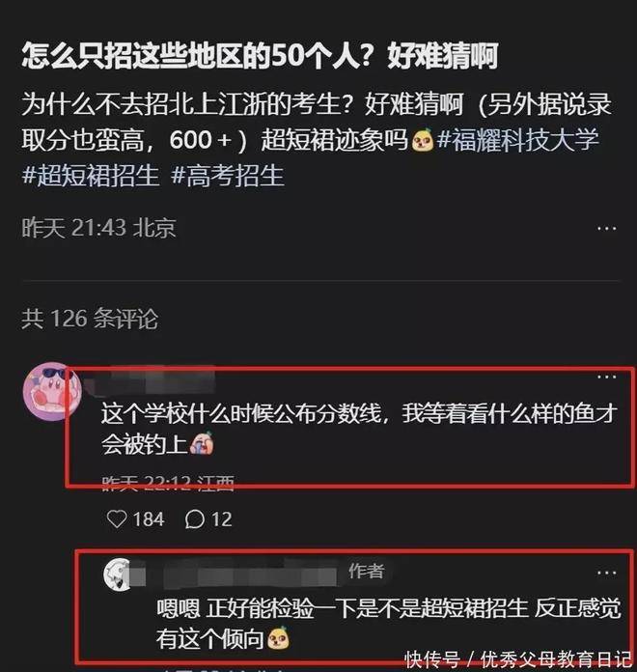Tap the author reply text about 超短裙招生

click(x=388, y=624)
